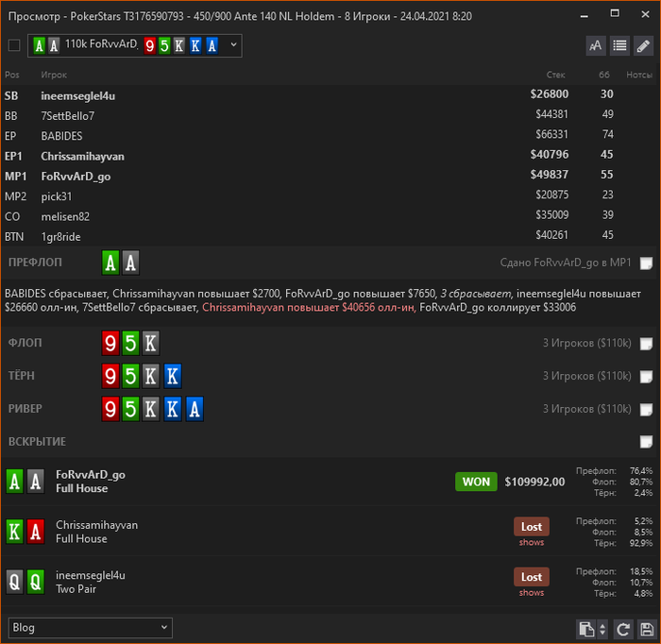Click the green WON badge
Image resolution: width=661 pixels, height=644 pixels.
point(476,482)
